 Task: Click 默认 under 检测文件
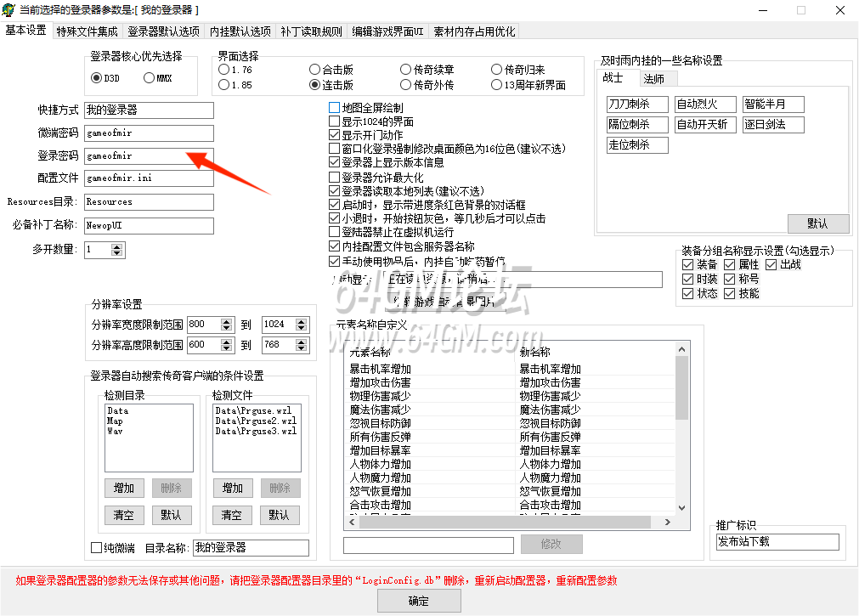point(280,515)
